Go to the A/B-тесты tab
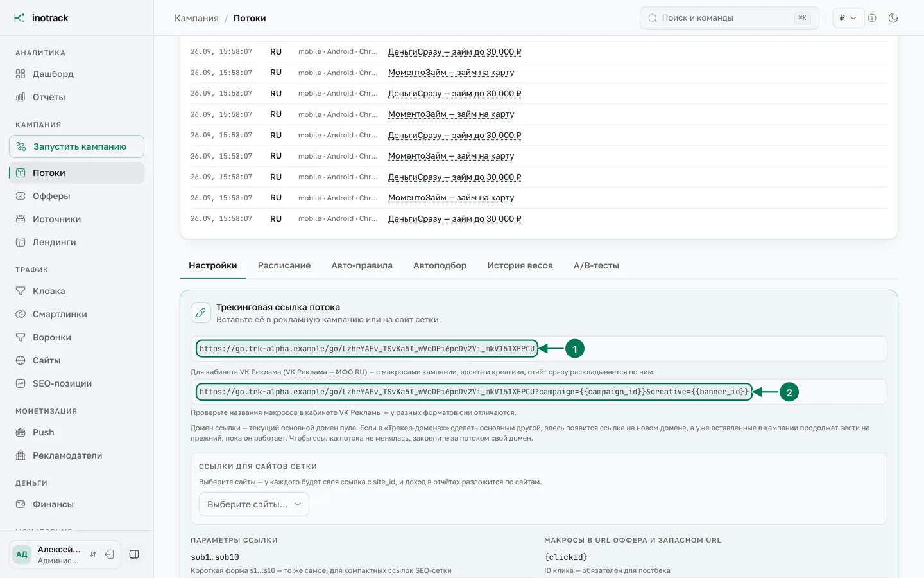 point(596,265)
